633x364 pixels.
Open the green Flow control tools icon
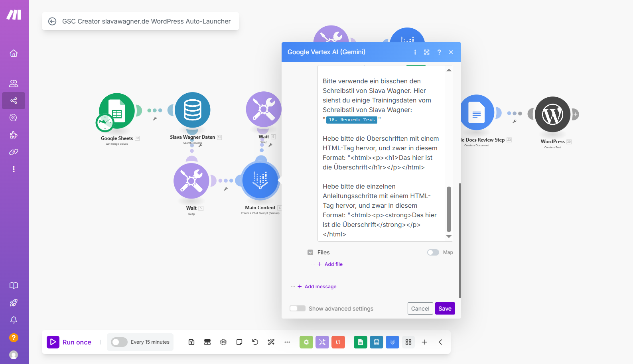click(306, 342)
